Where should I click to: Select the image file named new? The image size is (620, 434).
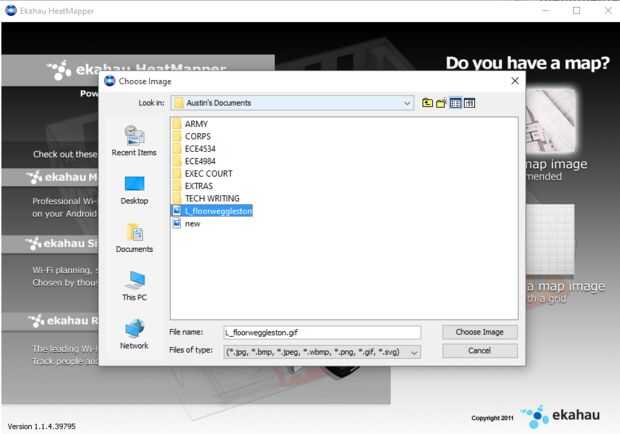(x=187, y=224)
